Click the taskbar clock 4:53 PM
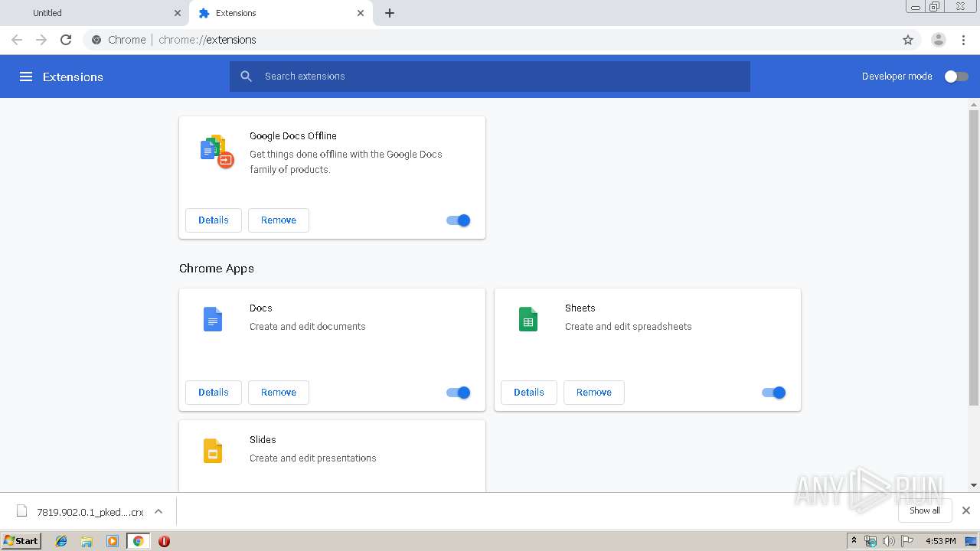 [941, 541]
